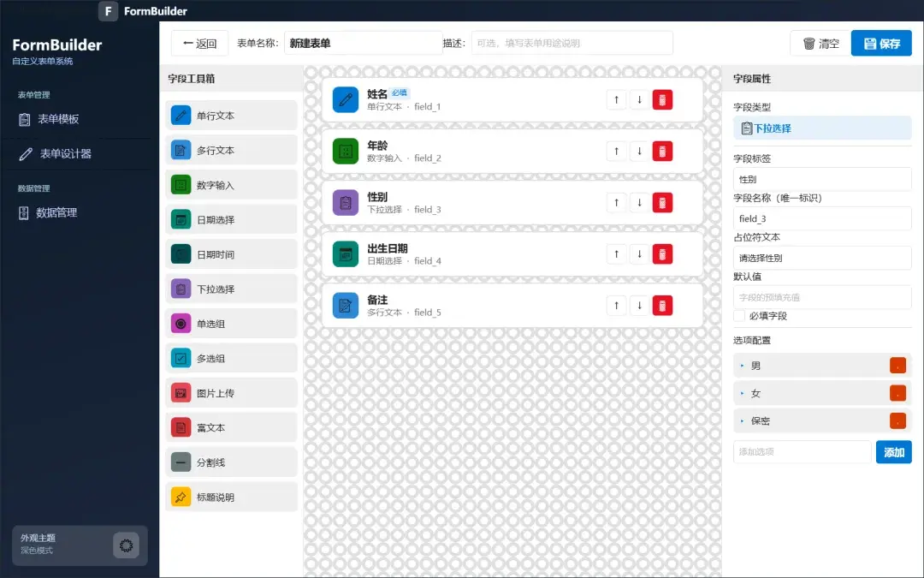This screenshot has width=924, height=578.
Task: Move the 性别 field up
Action: click(x=616, y=202)
